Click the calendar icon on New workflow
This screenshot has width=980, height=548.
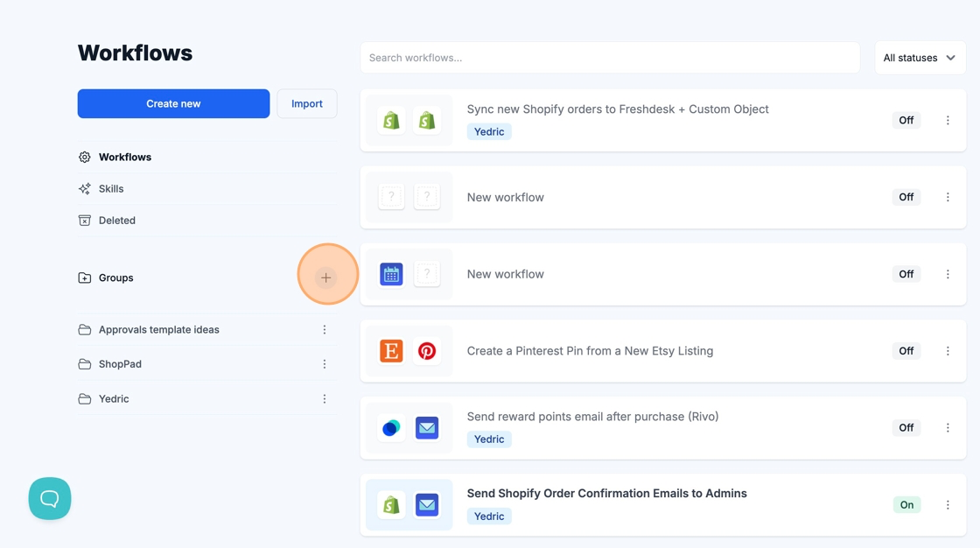(391, 274)
